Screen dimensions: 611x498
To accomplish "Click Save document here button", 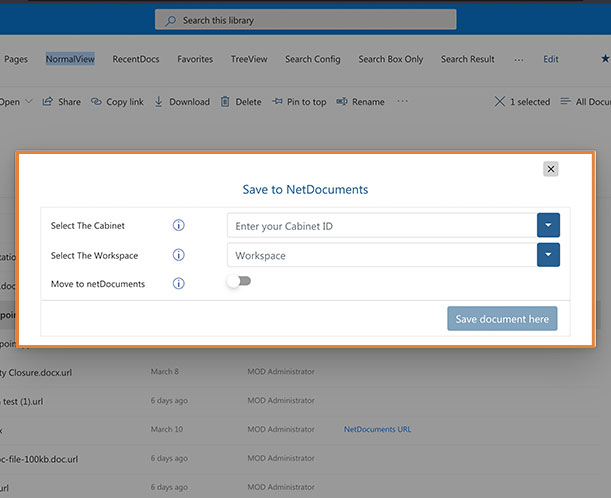I will click(502, 319).
